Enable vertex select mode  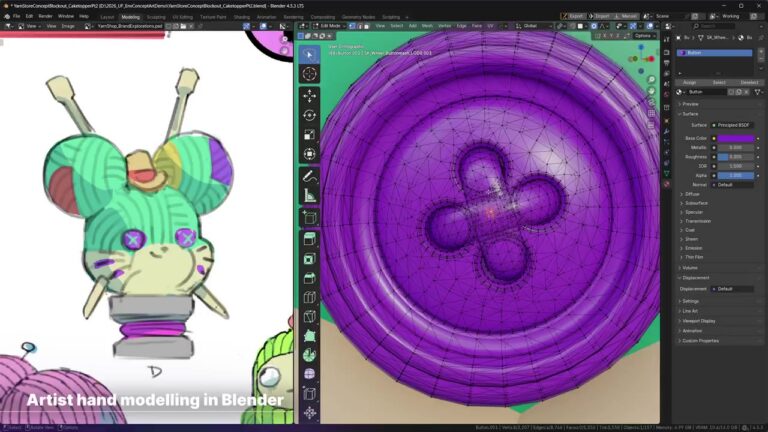point(352,26)
